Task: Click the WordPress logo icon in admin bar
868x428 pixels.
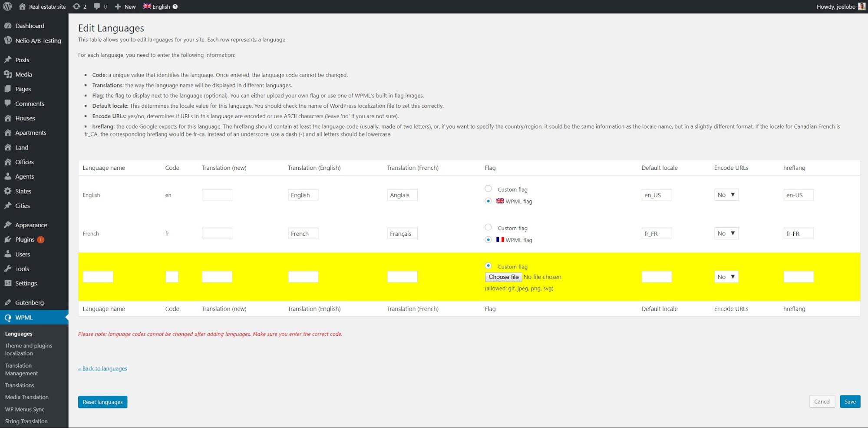Action: (x=7, y=7)
